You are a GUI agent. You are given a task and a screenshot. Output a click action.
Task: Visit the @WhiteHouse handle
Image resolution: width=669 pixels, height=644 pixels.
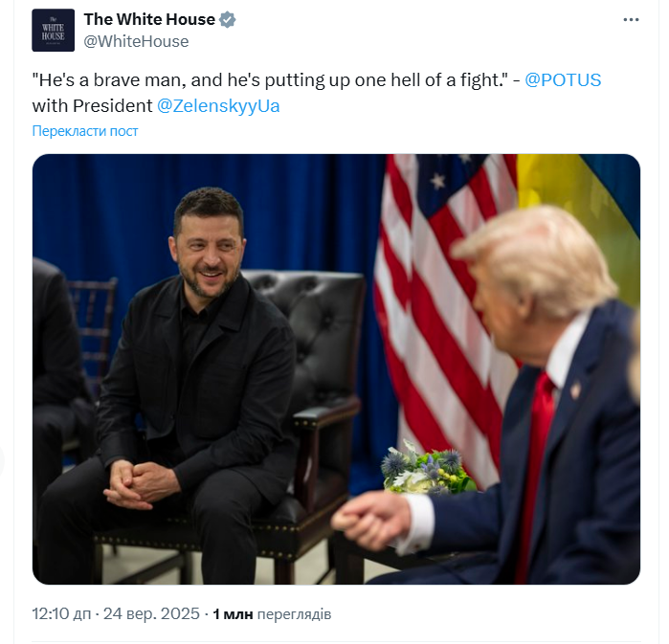point(136,41)
